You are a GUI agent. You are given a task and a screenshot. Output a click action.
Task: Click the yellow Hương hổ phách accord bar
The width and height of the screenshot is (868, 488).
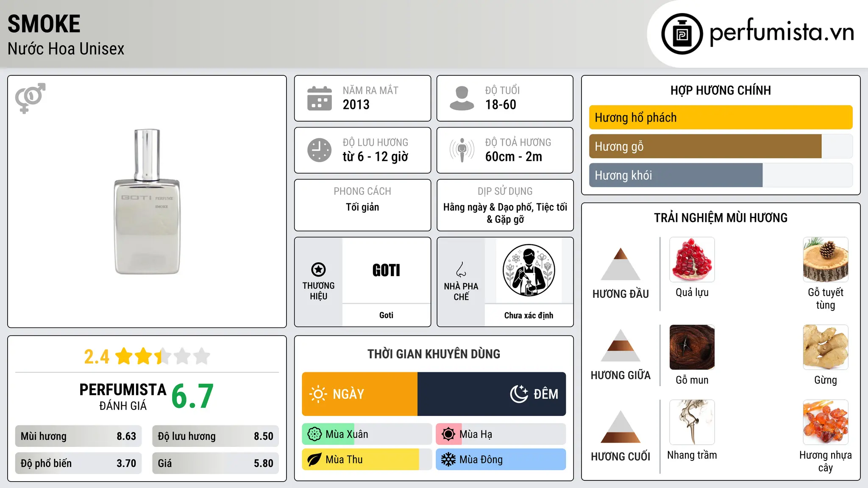[721, 117]
